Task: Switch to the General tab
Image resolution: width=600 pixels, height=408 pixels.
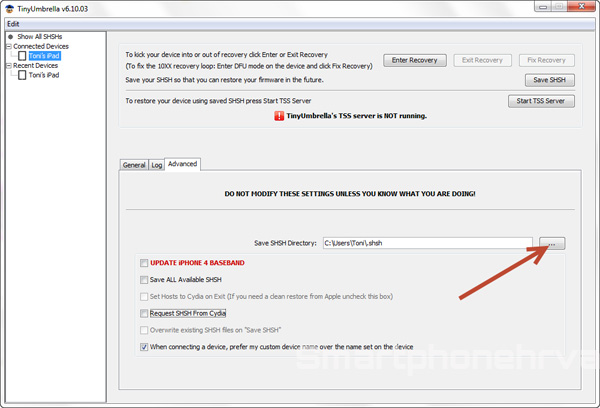Action: [x=133, y=164]
